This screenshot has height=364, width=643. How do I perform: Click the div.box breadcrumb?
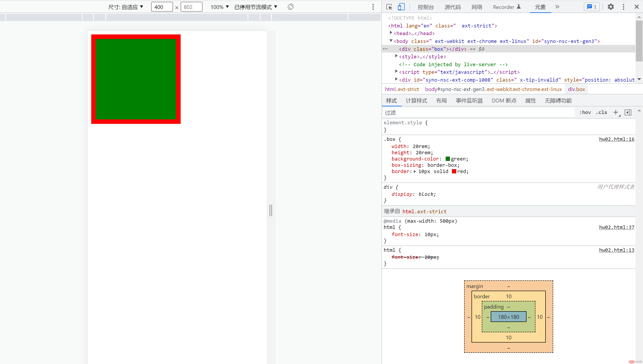coord(576,89)
